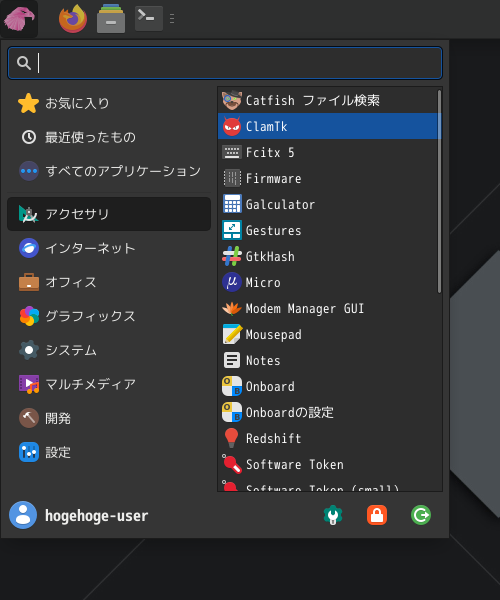The image size is (500, 600).
Task: Click the search magnifier icon
Action: tap(24, 63)
